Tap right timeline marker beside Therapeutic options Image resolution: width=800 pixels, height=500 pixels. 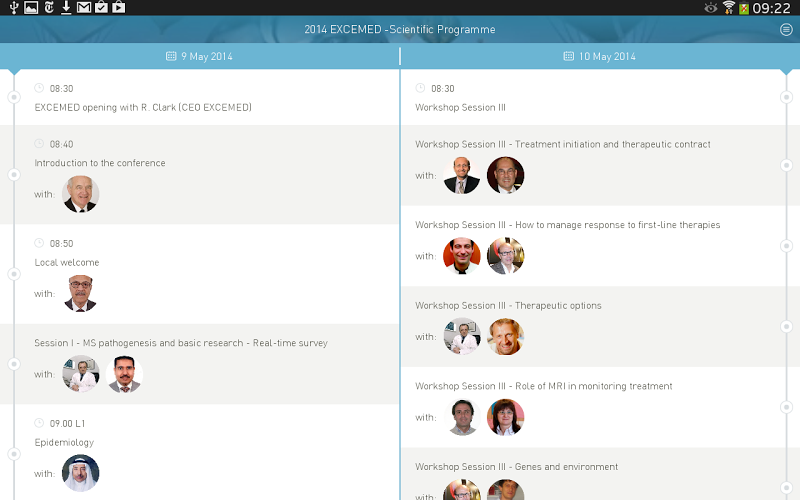[786, 326]
